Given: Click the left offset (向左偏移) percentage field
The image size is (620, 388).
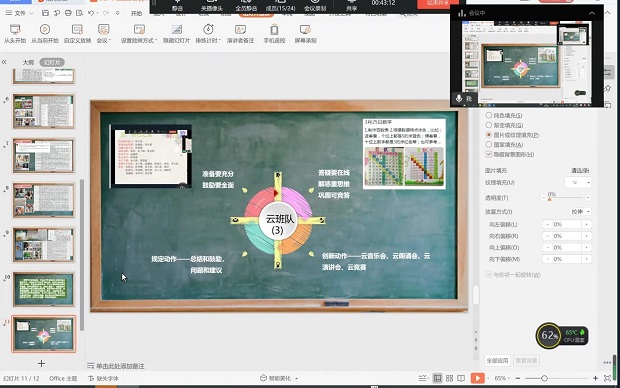Looking at the screenshot, I should 567,224.
